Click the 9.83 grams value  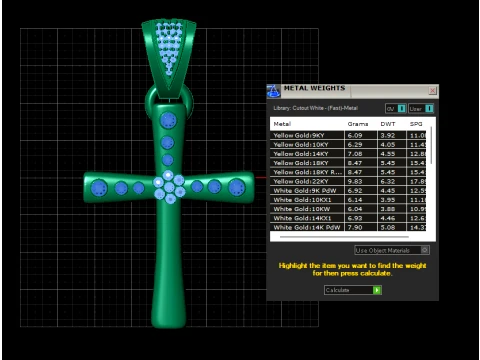[355, 181]
